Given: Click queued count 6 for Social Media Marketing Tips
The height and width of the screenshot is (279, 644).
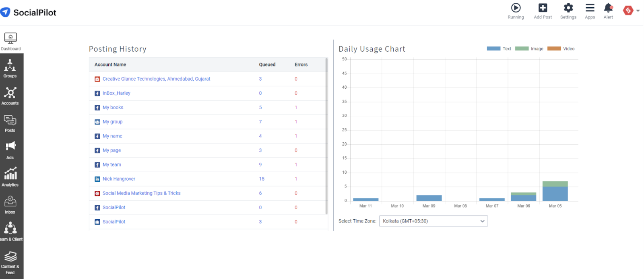Looking at the screenshot, I should click(x=260, y=193).
